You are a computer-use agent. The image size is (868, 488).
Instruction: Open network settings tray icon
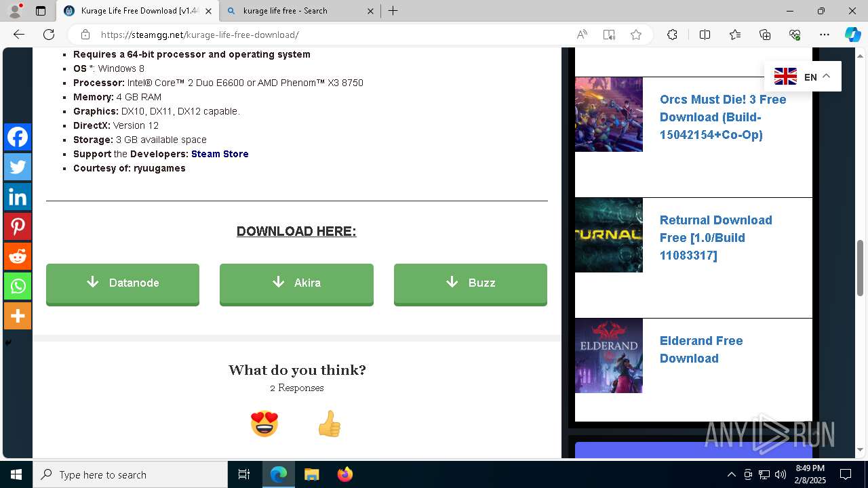(764, 474)
